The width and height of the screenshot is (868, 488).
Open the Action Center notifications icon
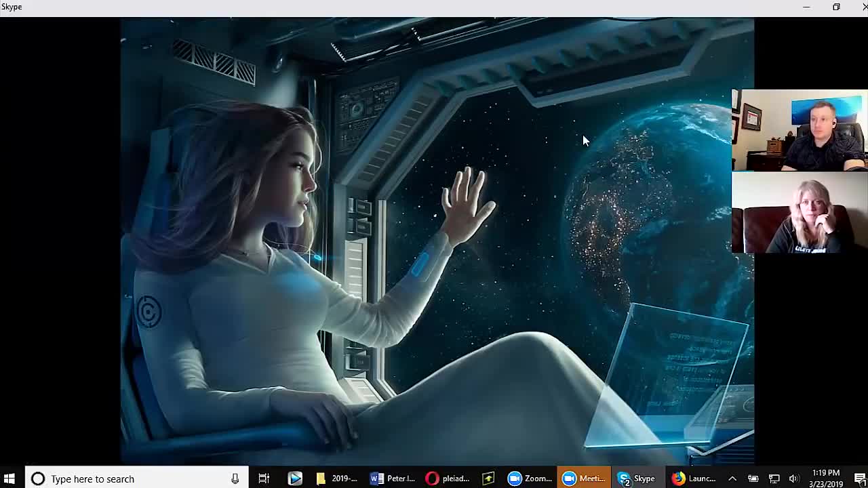coord(859,479)
